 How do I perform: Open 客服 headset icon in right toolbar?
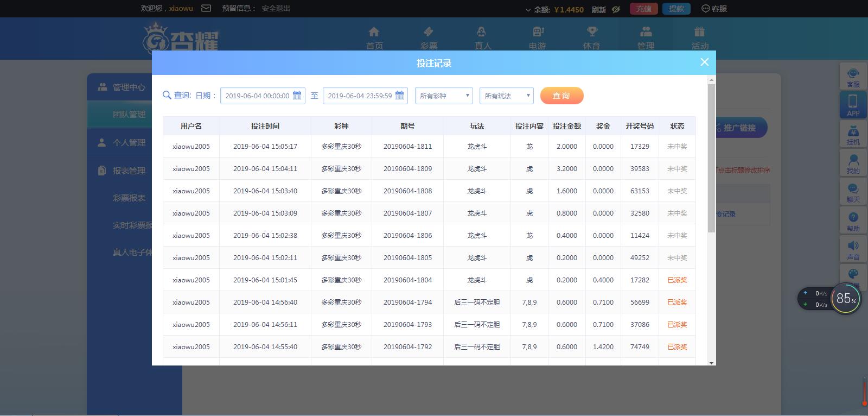coord(853,77)
